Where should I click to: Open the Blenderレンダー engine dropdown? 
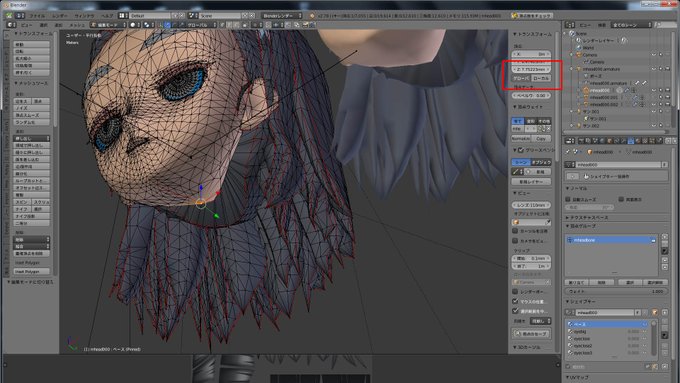[x=281, y=16]
